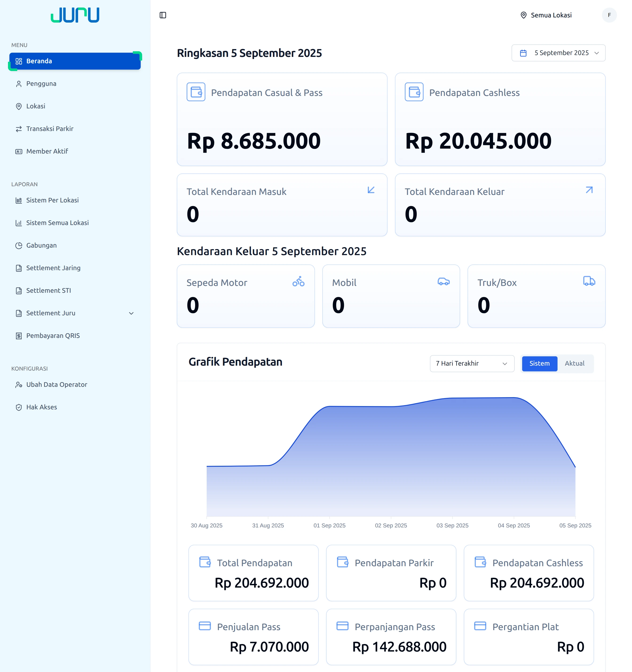Screen dimensions: 632x672
Task: Click the Pendapatan Parkir wallet icon
Action: (x=342, y=562)
